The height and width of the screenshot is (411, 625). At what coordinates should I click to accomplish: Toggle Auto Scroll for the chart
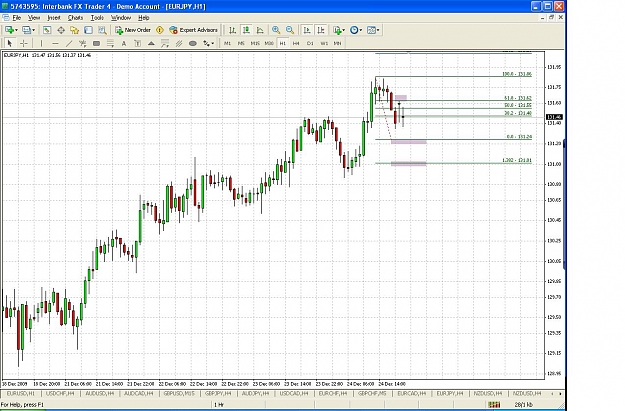(307, 30)
